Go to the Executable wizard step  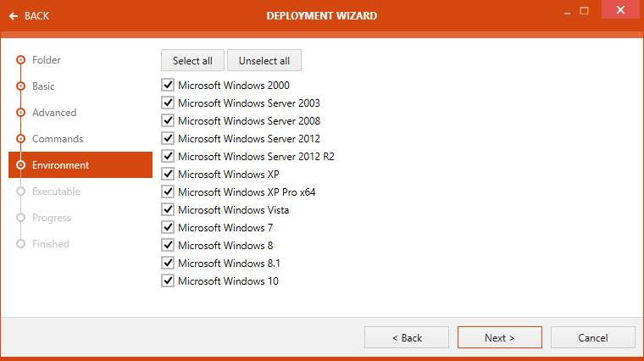point(56,192)
